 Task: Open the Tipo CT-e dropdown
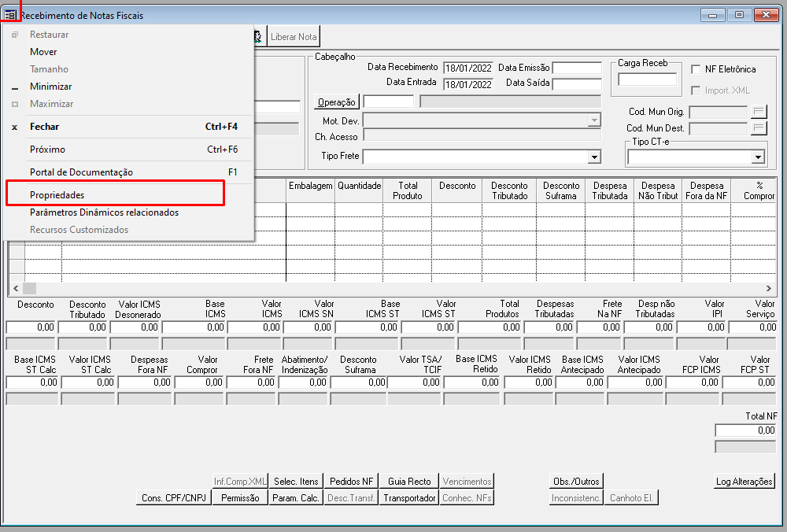[x=758, y=157]
